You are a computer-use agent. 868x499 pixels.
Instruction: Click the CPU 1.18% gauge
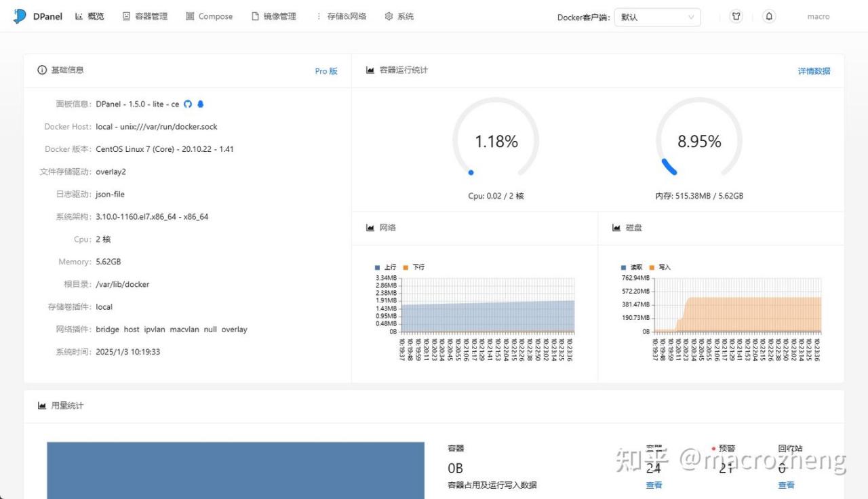tap(496, 140)
